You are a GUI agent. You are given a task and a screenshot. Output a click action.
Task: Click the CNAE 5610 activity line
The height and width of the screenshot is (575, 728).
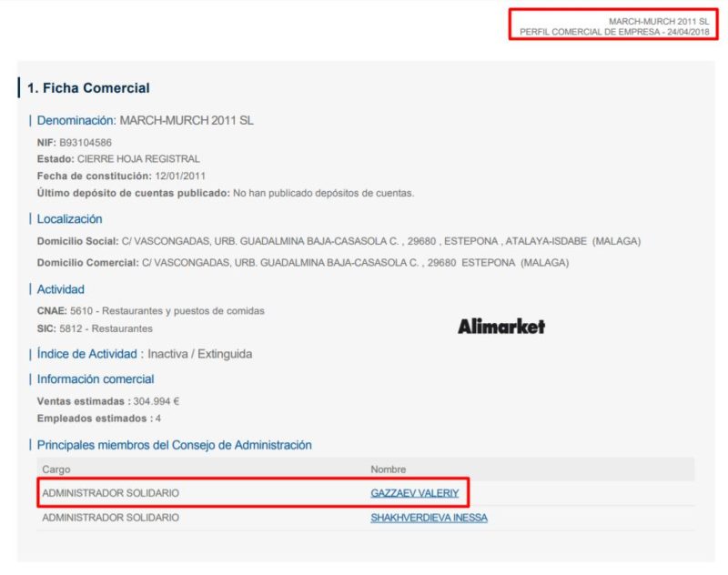(x=150, y=311)
